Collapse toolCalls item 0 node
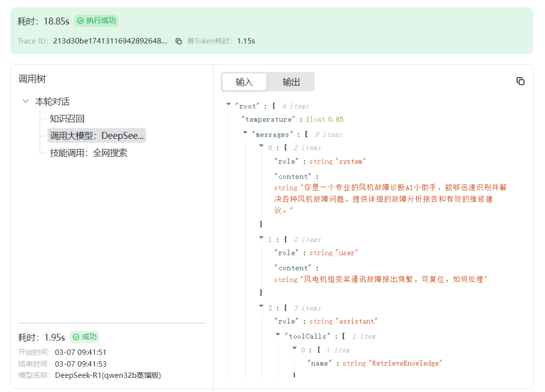Screen dimensions: 545x392 coord(294,348)
